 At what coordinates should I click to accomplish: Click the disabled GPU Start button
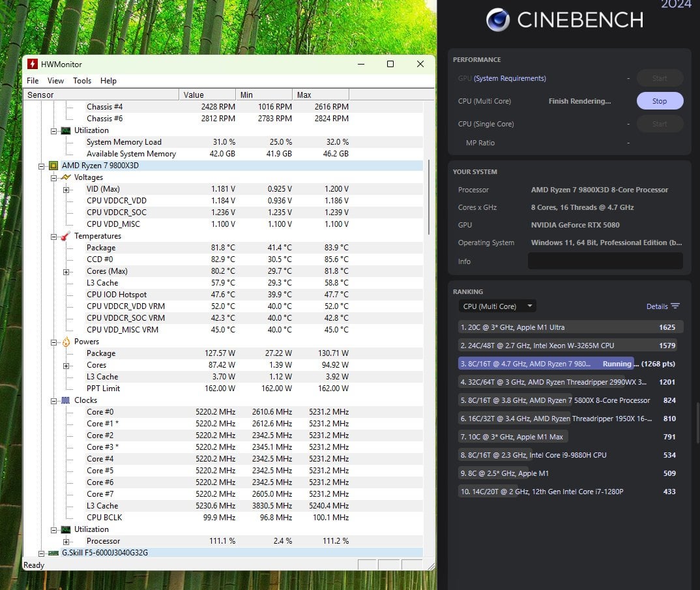(x=660, y=78)
